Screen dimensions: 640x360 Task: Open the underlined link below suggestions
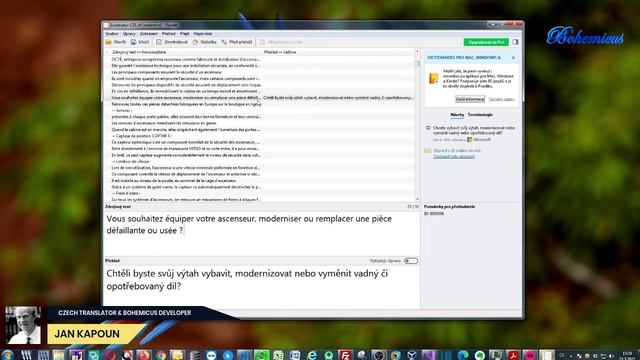point(454,156)
